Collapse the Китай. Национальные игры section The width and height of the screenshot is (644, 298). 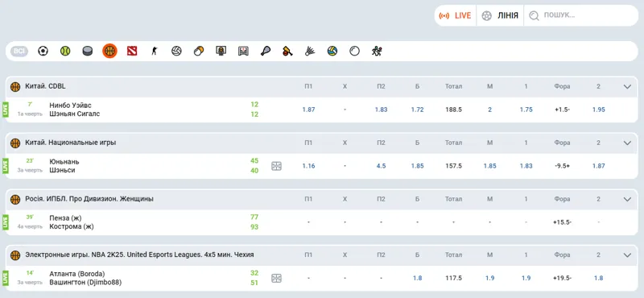(627, 143)
